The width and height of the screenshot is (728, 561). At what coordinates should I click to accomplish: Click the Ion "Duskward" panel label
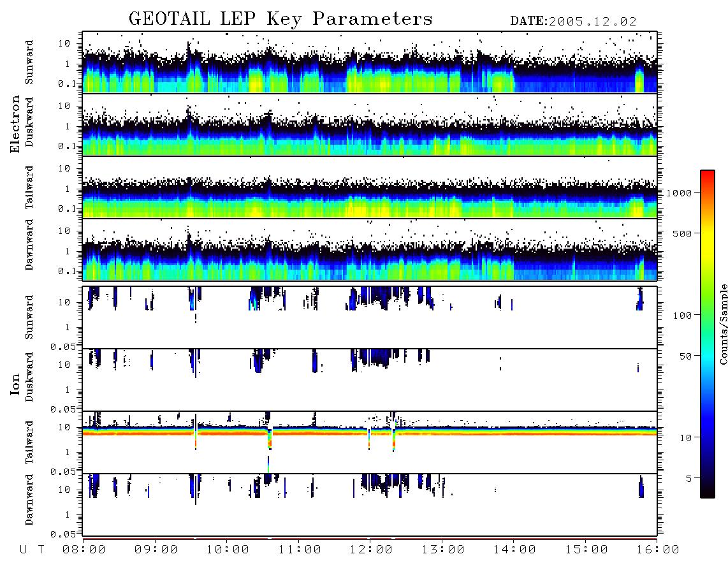pos(29,377)
